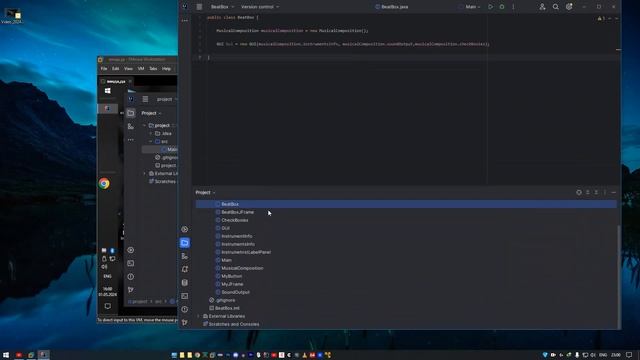Open Help menu in VMware window
Image resolution: width=640 pixels, height=360 pixels.
167,69
